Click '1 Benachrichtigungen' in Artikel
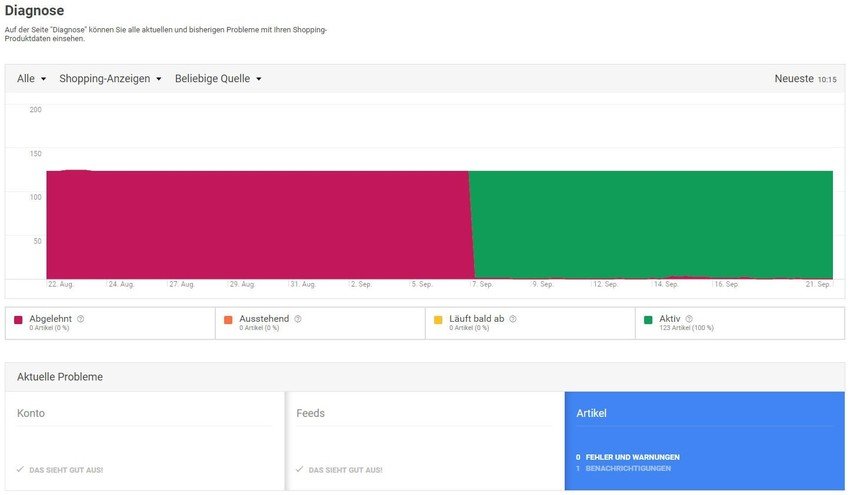 (623, 468)
